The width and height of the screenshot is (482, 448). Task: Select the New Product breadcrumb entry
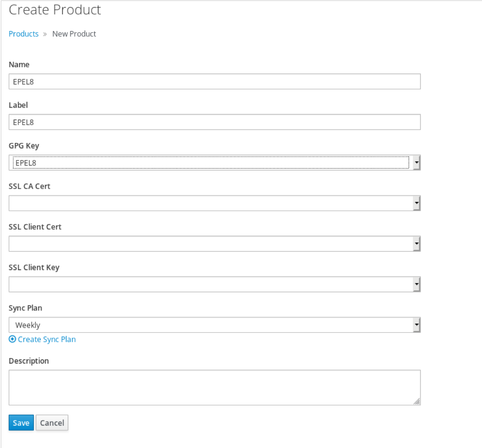tap(74, 33)
